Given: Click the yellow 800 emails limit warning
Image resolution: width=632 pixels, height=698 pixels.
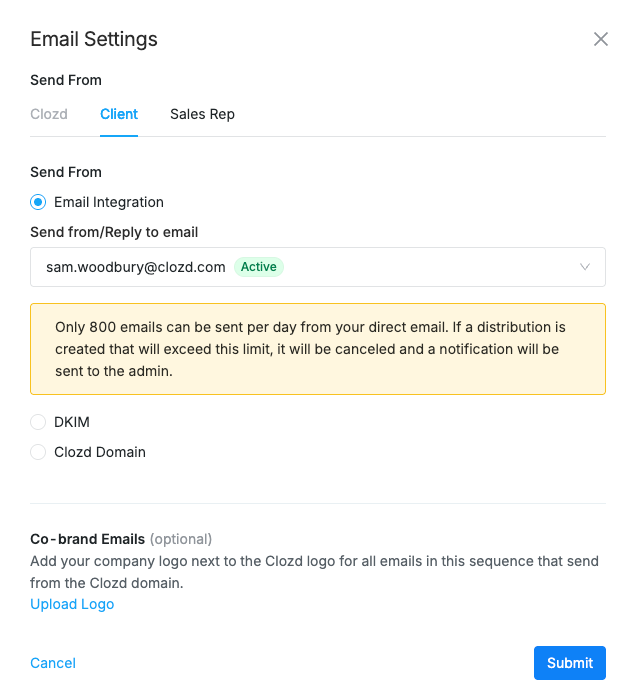Looking at the screenshot, I should coord(317,349).
